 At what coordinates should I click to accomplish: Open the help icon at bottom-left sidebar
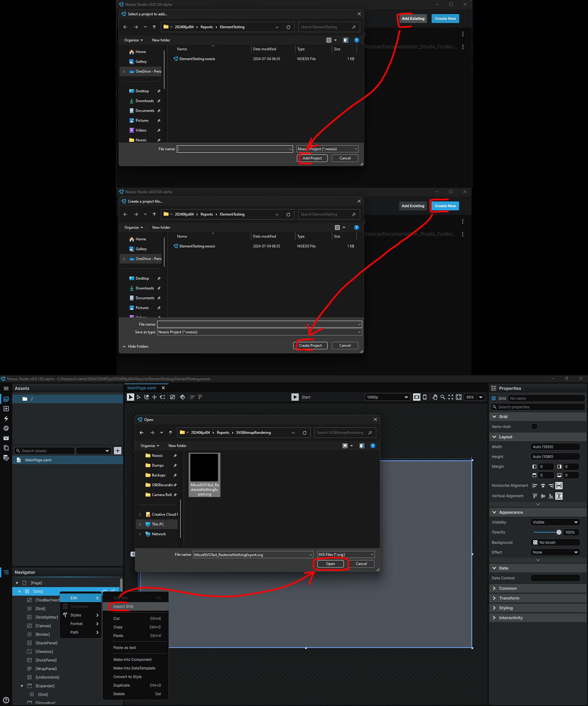[6, 700]
